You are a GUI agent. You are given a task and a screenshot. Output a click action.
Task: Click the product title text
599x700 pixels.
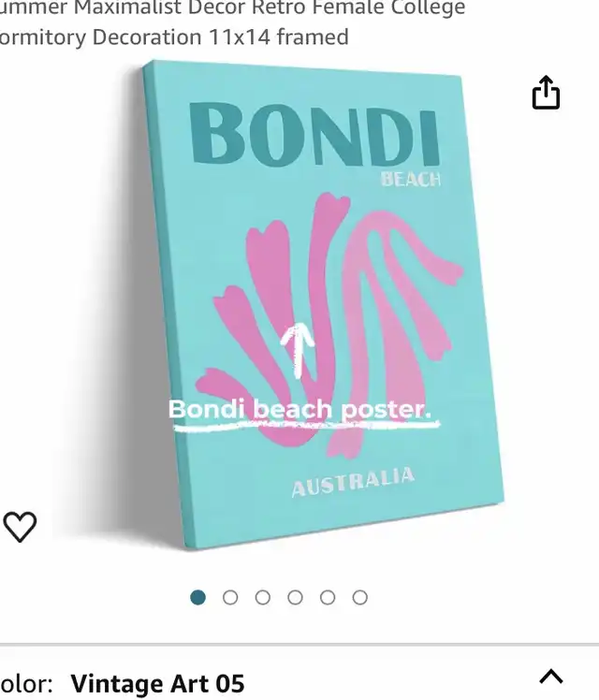pos(232,22)
